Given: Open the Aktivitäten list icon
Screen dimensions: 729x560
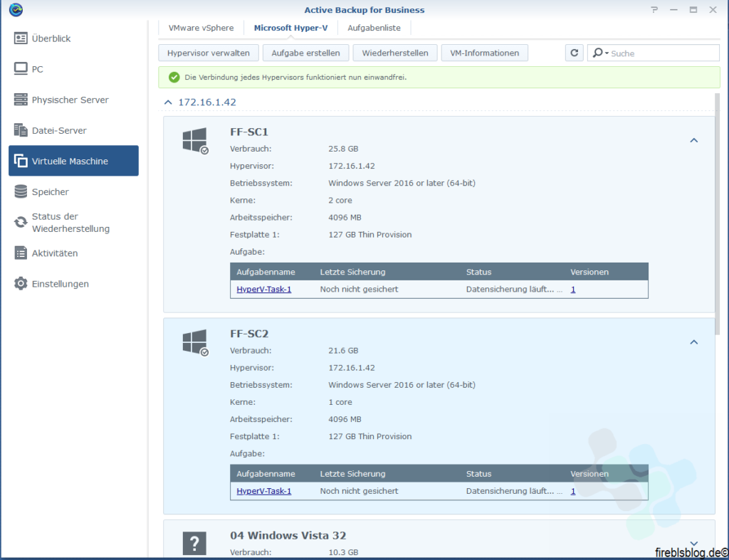Looking at the screenshot, I should click(x=21, y=253).
